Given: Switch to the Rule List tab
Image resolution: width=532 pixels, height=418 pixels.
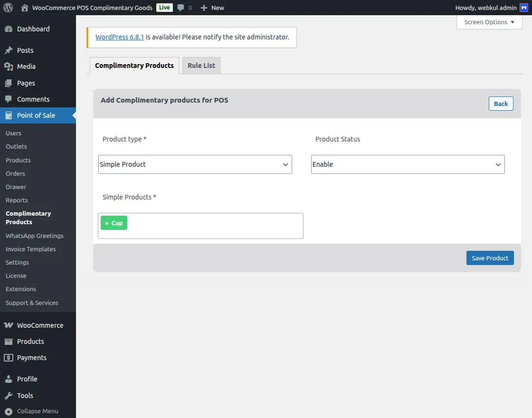Looking at the screenshot, I should click(x=201, y=66).
